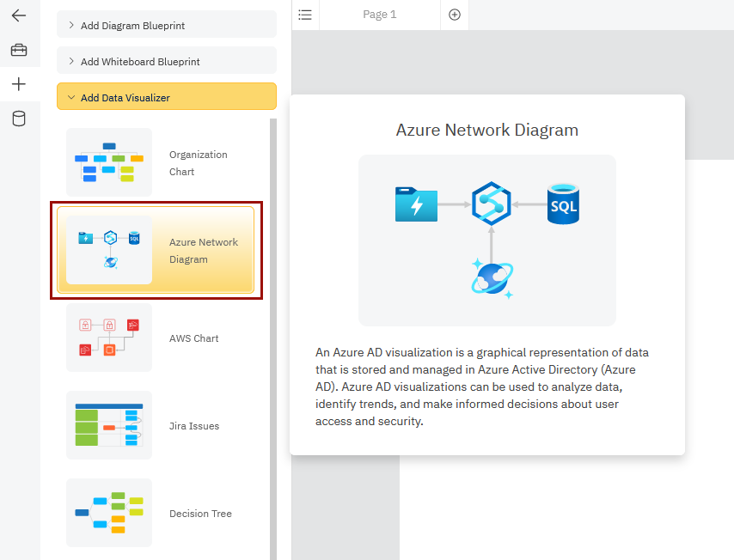Open the page list icon in the toolbar
734x560 pixels.
[305, 15]
